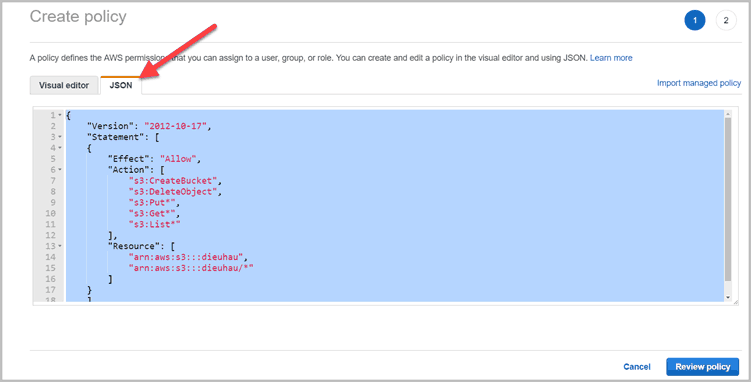The width and height of the screenshot is (751, 382).
Task: Click scrollbar down arrow in editor
Action: [x=728, y=298]
